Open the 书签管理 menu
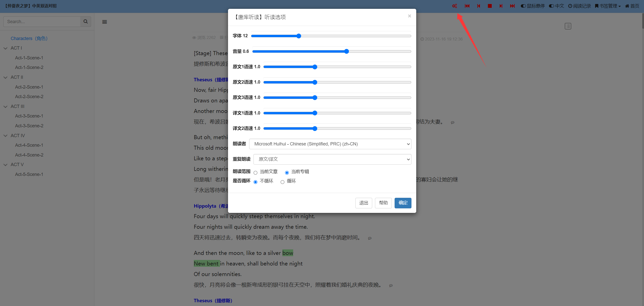 [608, 6]
